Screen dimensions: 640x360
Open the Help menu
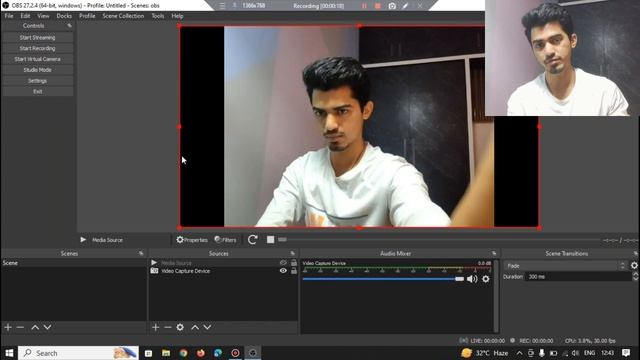177,16
